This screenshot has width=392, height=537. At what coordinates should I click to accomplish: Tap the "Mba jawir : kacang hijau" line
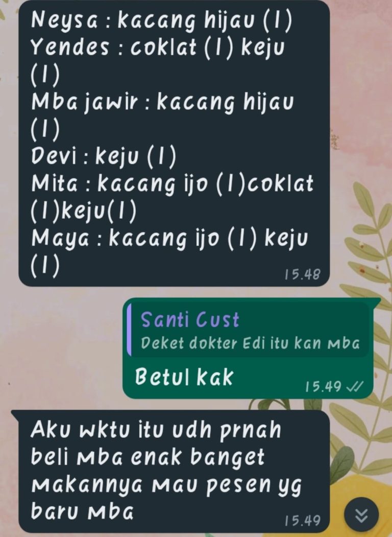pos(162,103)
